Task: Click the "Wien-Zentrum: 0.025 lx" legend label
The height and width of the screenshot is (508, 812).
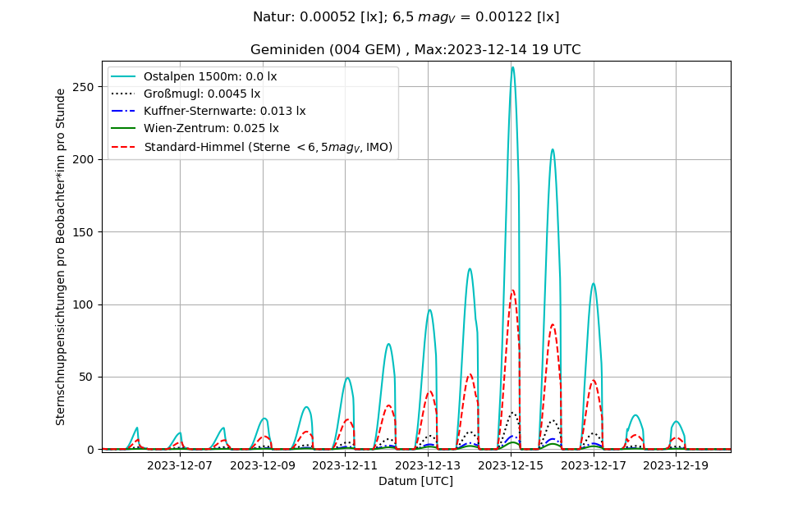Action: (x=211, y=128)
